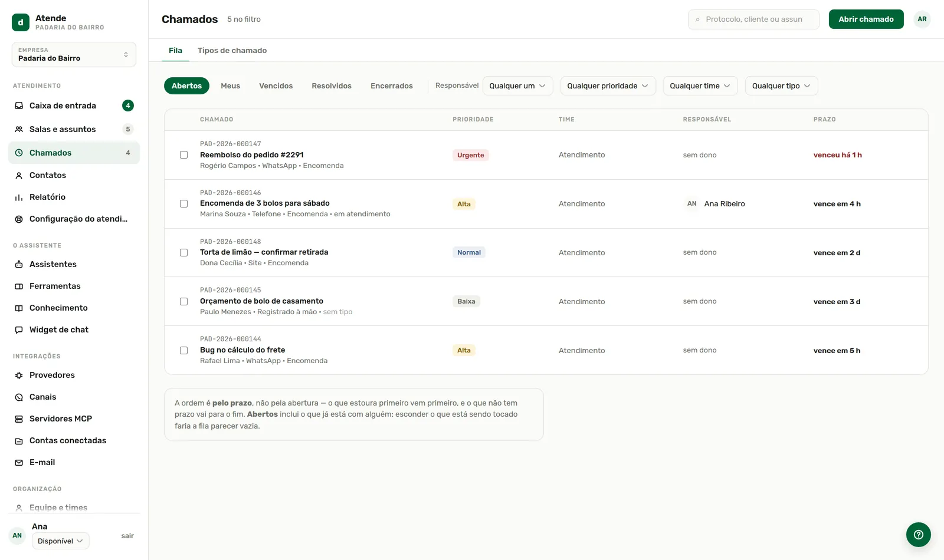Click the Conhecimento book icon
The width and height of the screenshot is (944, 560).
point(19,308)
